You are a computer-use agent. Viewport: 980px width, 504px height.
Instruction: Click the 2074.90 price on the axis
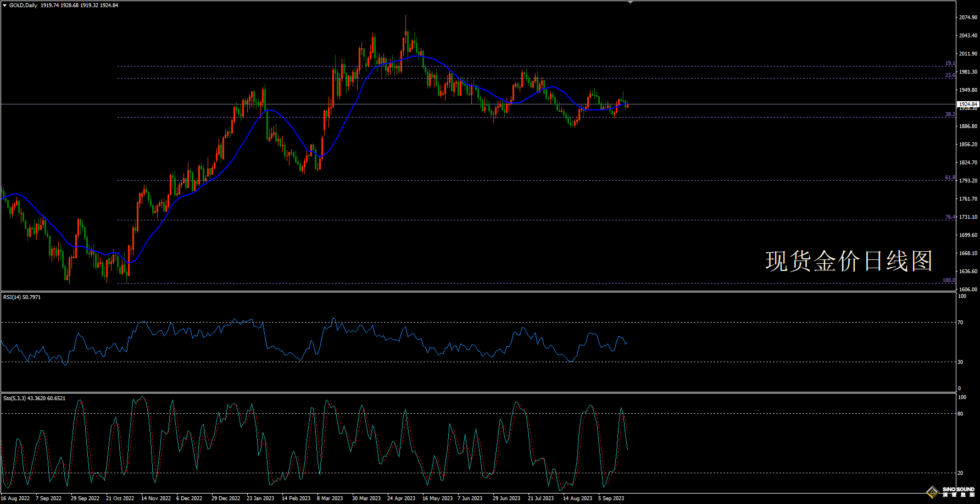click(968, 18)
